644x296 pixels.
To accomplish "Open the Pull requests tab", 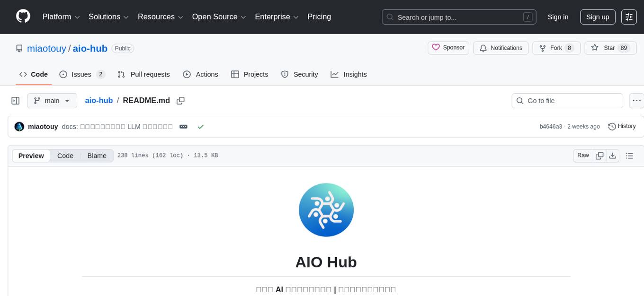I will (x=150, y=74).
